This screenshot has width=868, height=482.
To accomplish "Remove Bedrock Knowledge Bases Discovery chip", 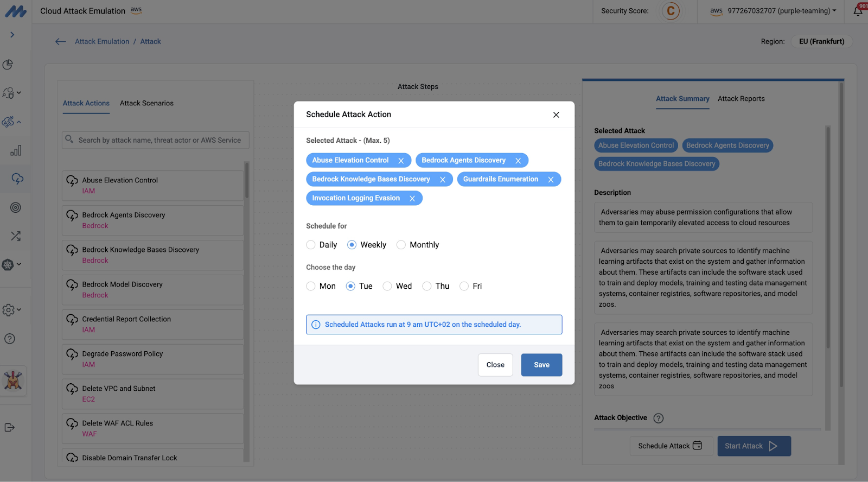I will tap(443, 180).
